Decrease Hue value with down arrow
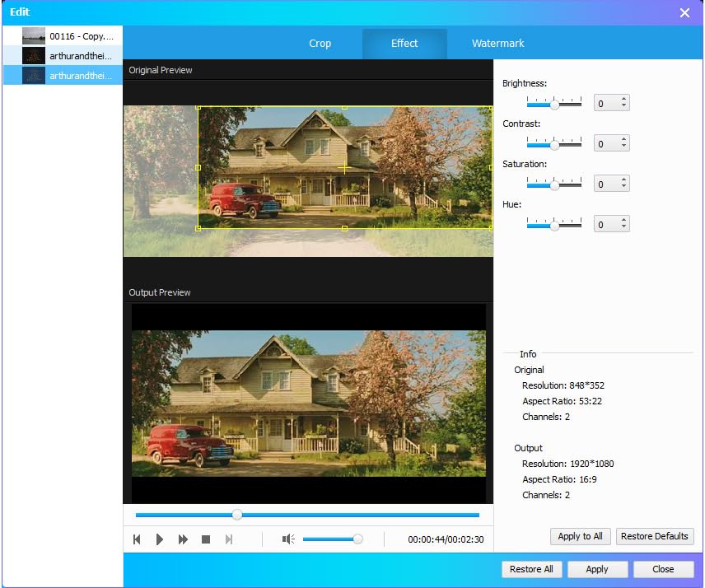The width and height of the screenshot is (705, 588). coord(623,228)
